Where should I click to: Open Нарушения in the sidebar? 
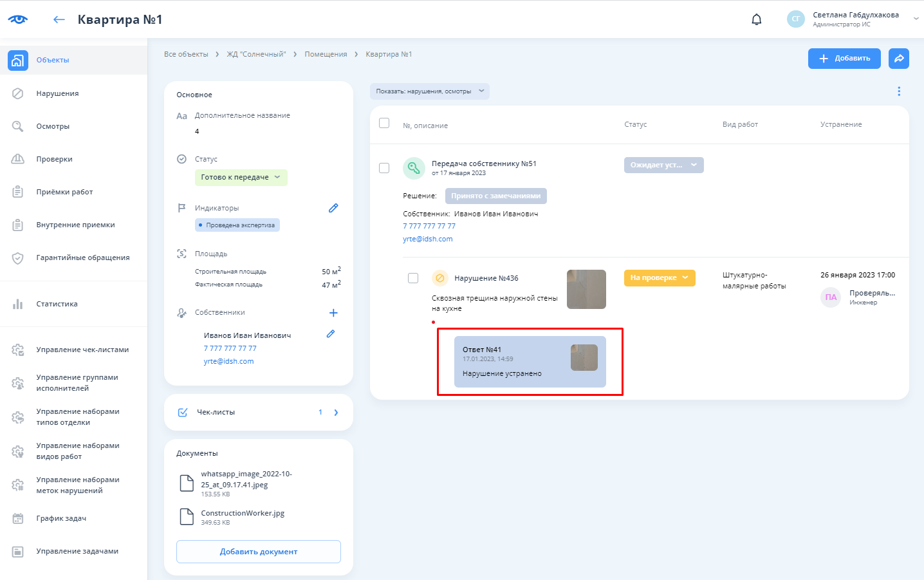[57, 93]
